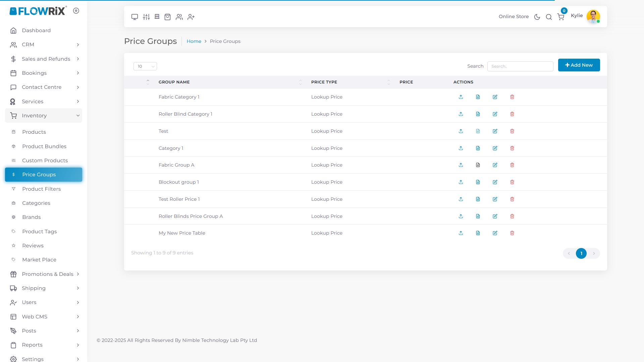Viewport: 644px width, 362px height.
Task: Click the add user icon in toolbar
Action: pos(191,17)
